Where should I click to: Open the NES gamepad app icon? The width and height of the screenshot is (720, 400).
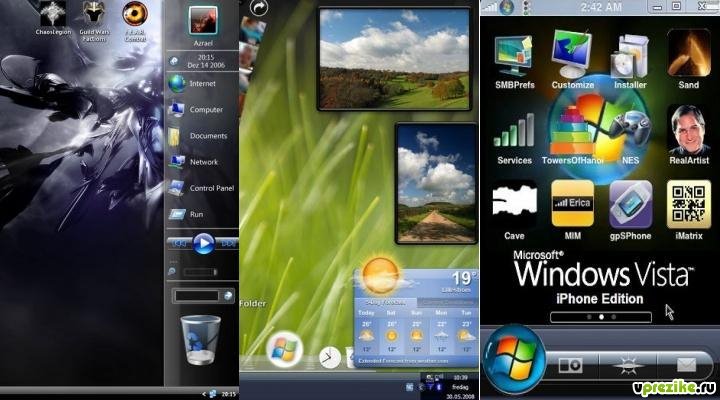coord(630,135)
